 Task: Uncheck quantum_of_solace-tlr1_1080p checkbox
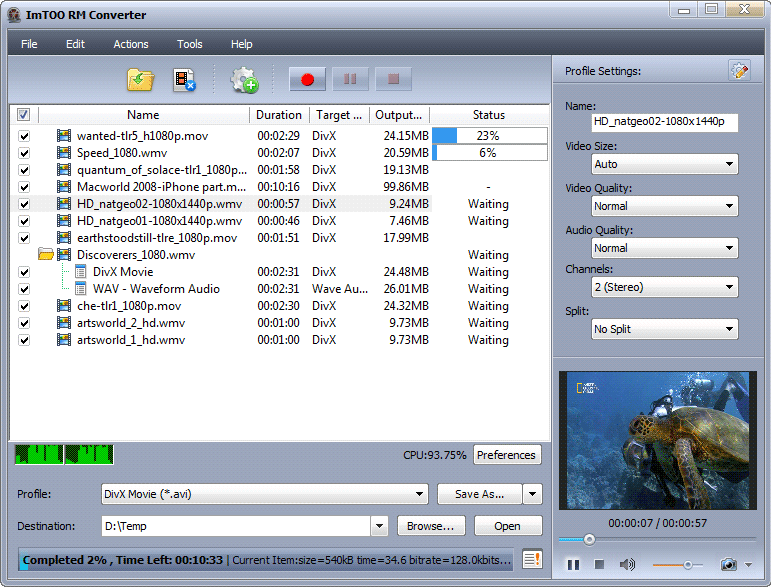pos(24,170)
